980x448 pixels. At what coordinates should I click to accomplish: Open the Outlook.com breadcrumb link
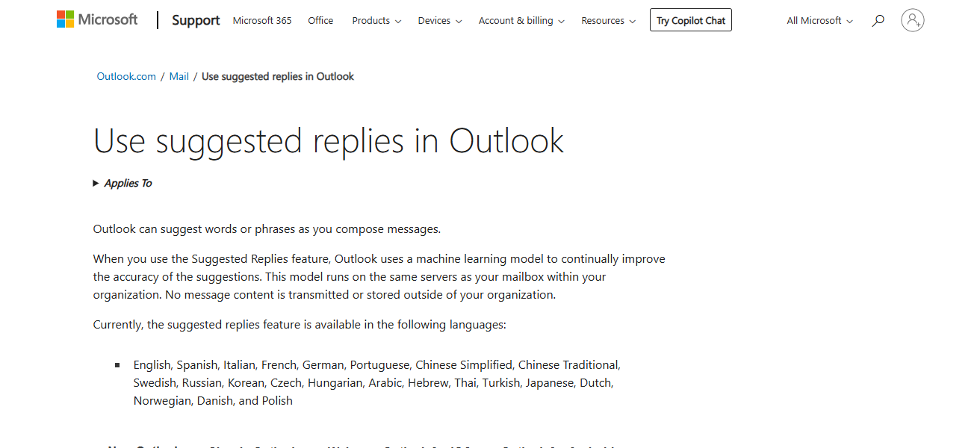pos(125,75)
